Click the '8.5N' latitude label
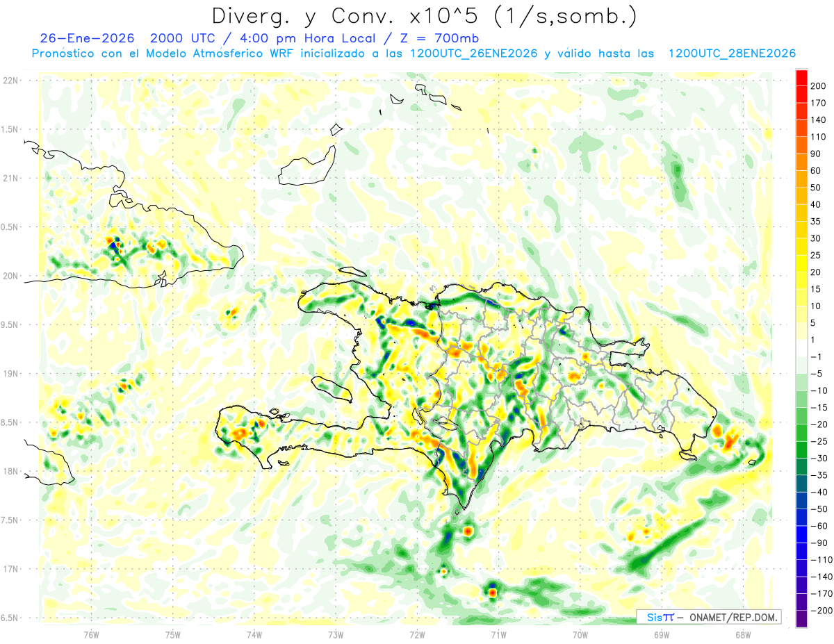 point(10,422)
